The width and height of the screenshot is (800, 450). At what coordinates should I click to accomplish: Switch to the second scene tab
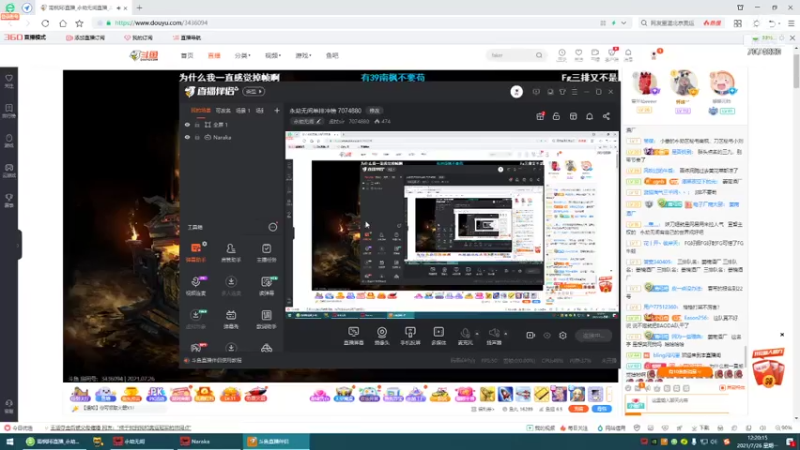[x=223, y=110]
